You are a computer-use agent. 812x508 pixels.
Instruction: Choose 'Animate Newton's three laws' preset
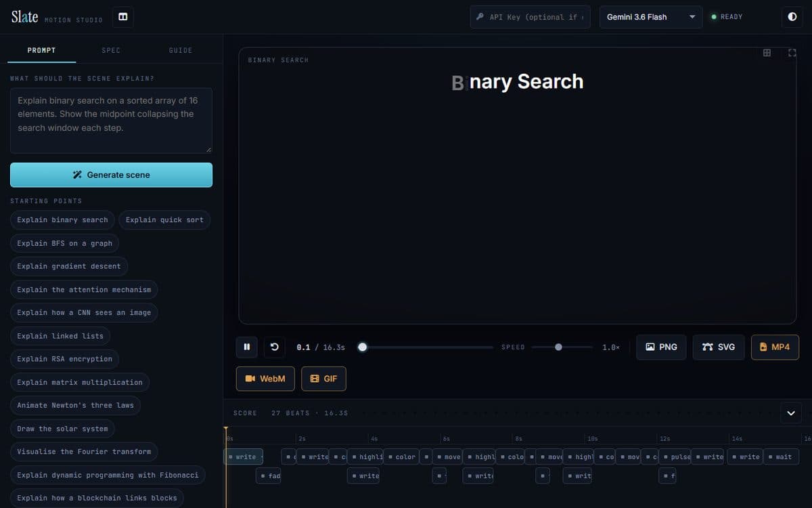click(x=76, y=406)
